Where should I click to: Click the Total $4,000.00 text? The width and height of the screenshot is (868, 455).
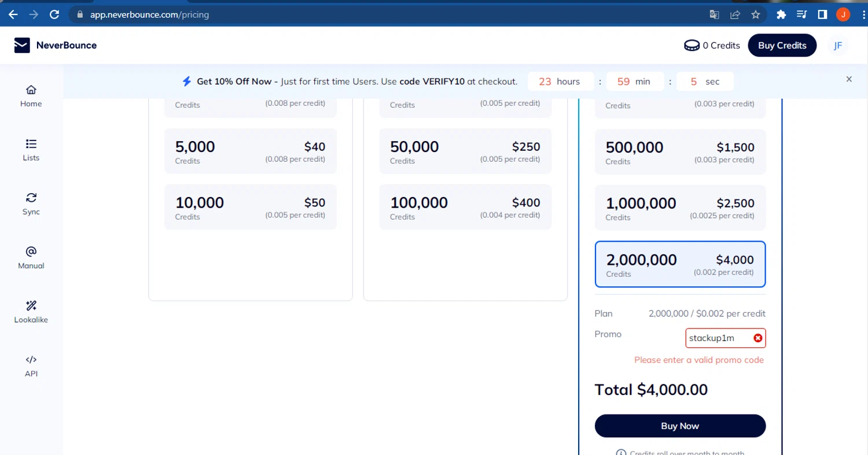pyautogui.click(x=651, y=390)
